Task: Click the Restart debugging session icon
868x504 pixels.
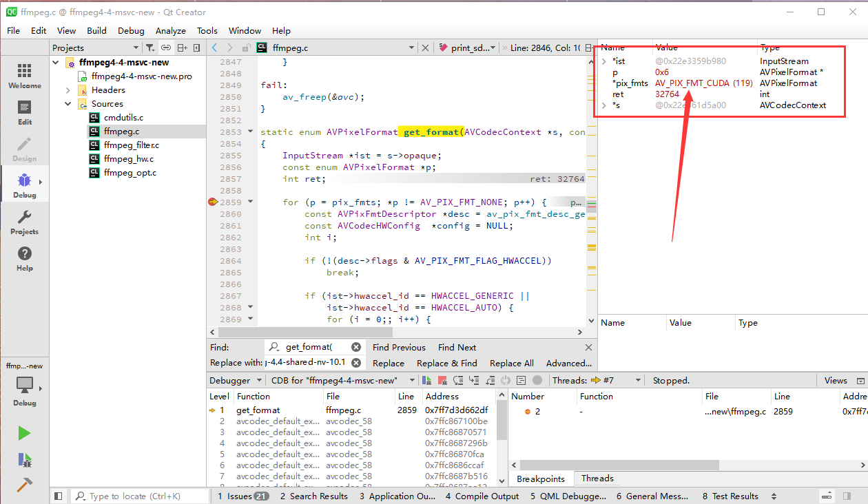Action: 506,380
